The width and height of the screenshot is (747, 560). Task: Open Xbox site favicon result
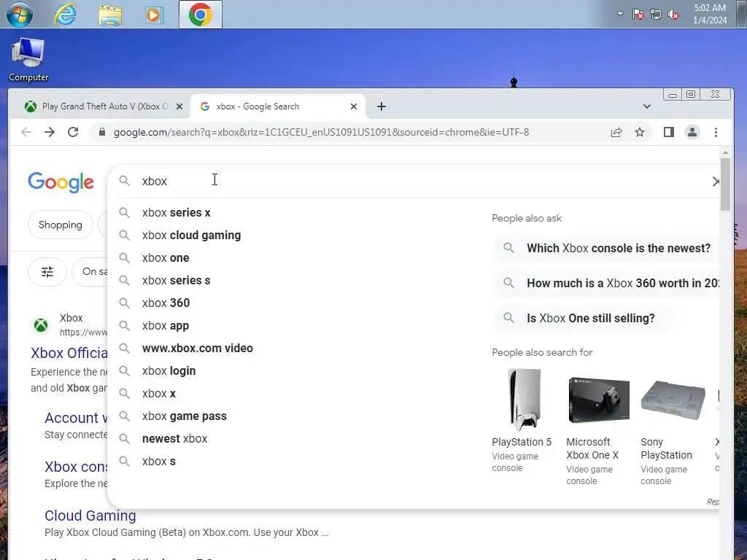(41, 325)
